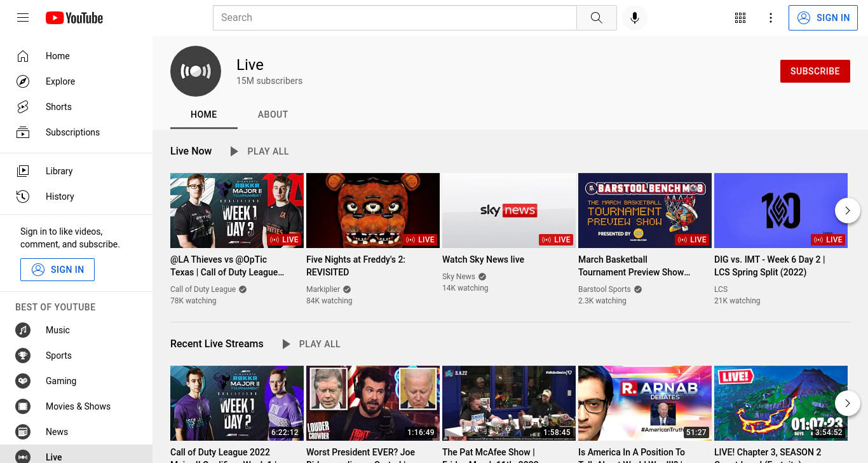Show next Live Now videos
Image resolution: width=868 pixels, height=463 pixels.
(x=848, y=211)
